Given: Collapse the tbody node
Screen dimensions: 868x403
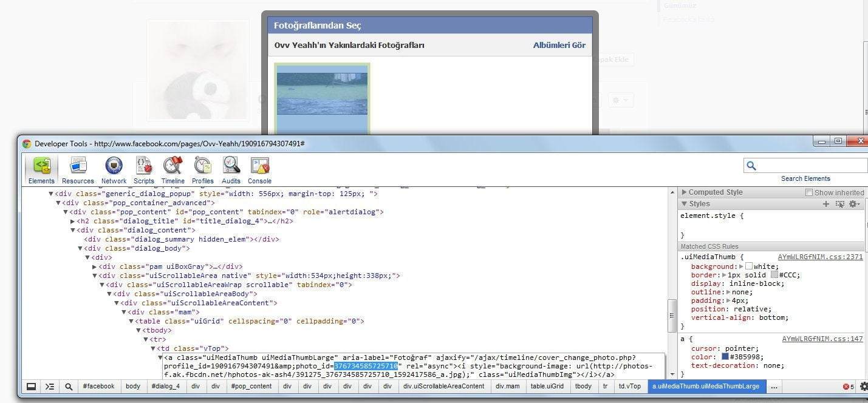Looking at the screenshot, I should (x=138, y=330).
